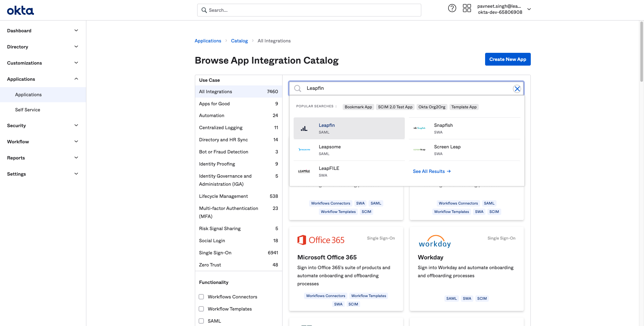This screenshot has width=644, height=326.
Task: Tick the SAML functionality checkbox
Action: pyautogui.click(x=201, y=321)
